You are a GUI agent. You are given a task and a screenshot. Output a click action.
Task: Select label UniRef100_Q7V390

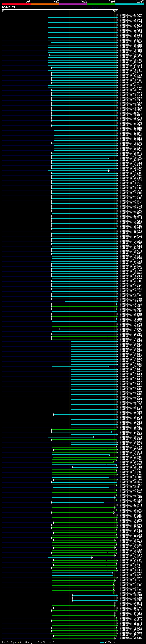coord(131,309)
